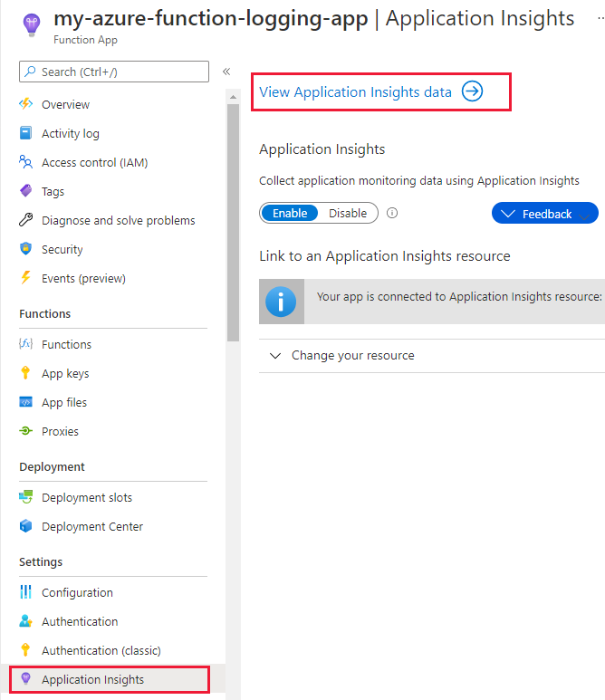Click the blue information icon in banner
The height and width of the screenshot is (700, 605).
(281, 302)
